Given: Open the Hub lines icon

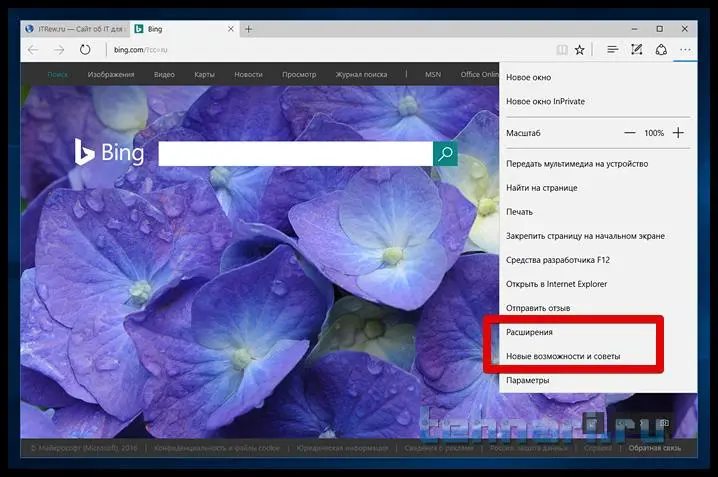Looking at the screenshot, I should 613,49.
